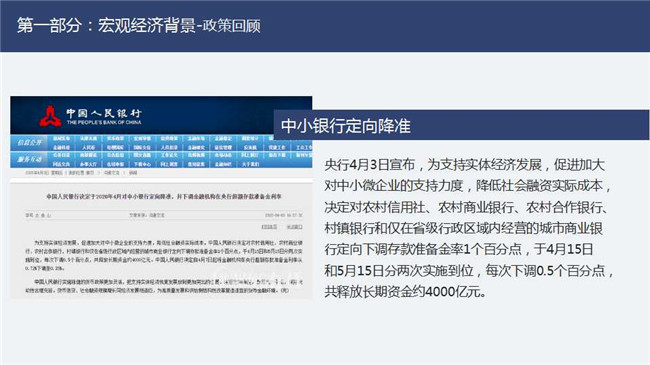
Task: Select the 办事大厅 navigation item
Action: [88, 164]
